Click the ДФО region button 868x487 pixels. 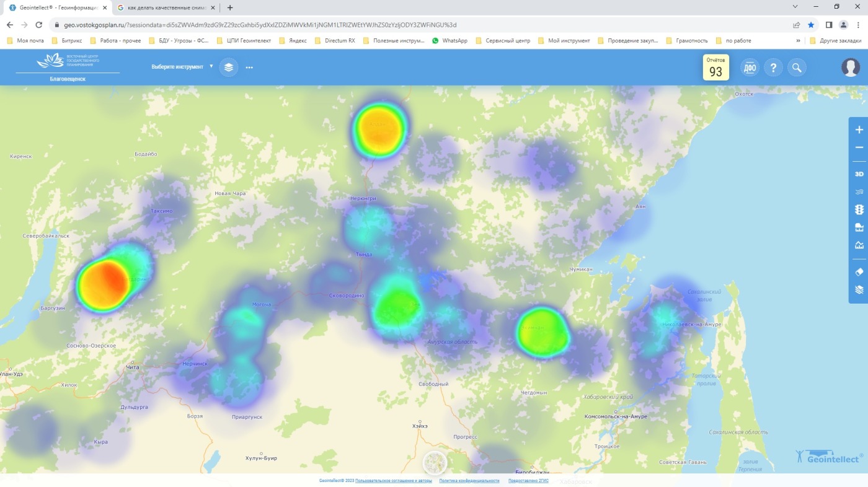[750, 68]
